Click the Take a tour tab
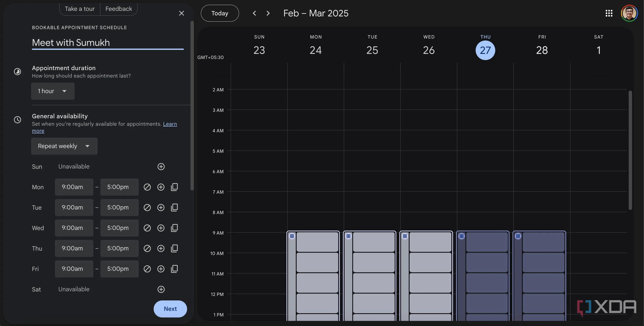644x326 pixels. pyautogui.click(x=79, y=9)
